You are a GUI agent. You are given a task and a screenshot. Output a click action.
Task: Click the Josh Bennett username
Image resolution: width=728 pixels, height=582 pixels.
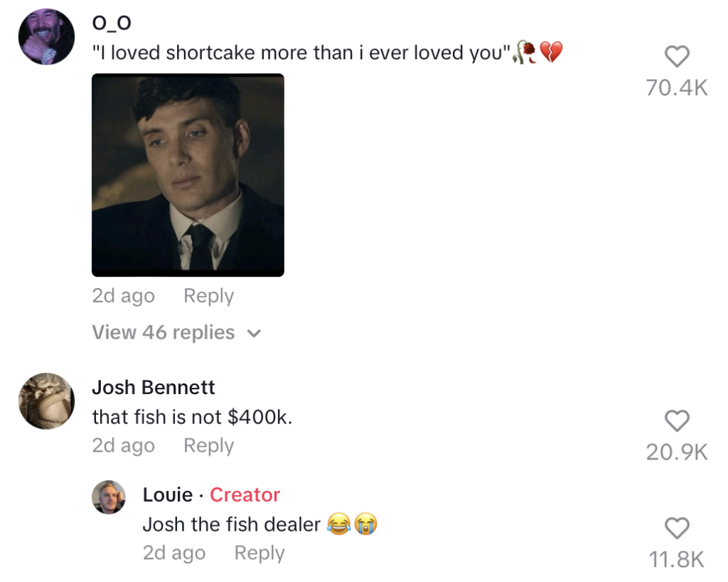pyautogui.click(x=154, y=388)
